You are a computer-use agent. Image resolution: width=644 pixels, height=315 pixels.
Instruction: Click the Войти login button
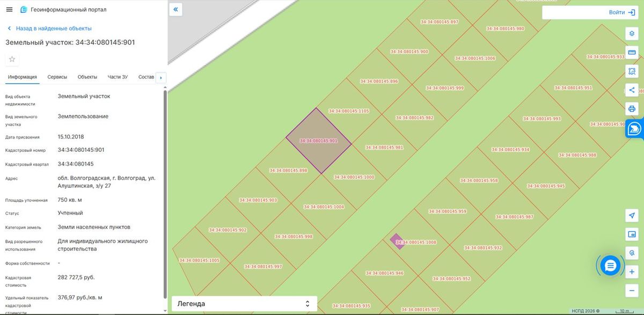622,12
